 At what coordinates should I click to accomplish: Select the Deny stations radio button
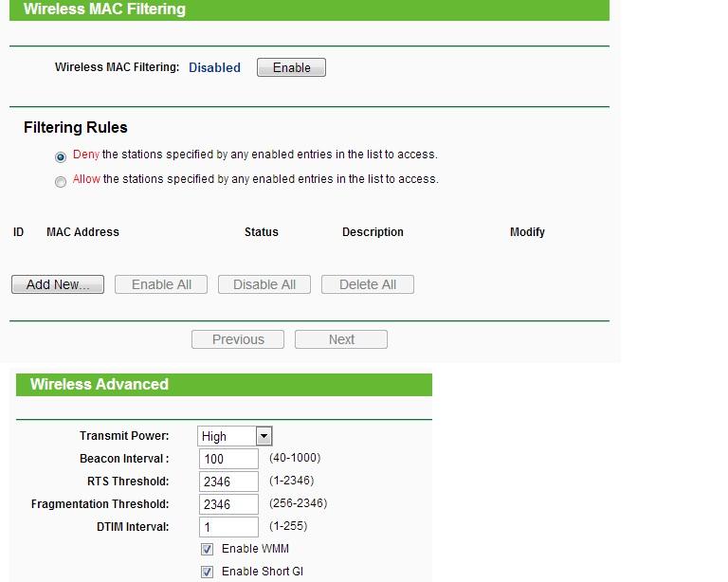[61, 156]
